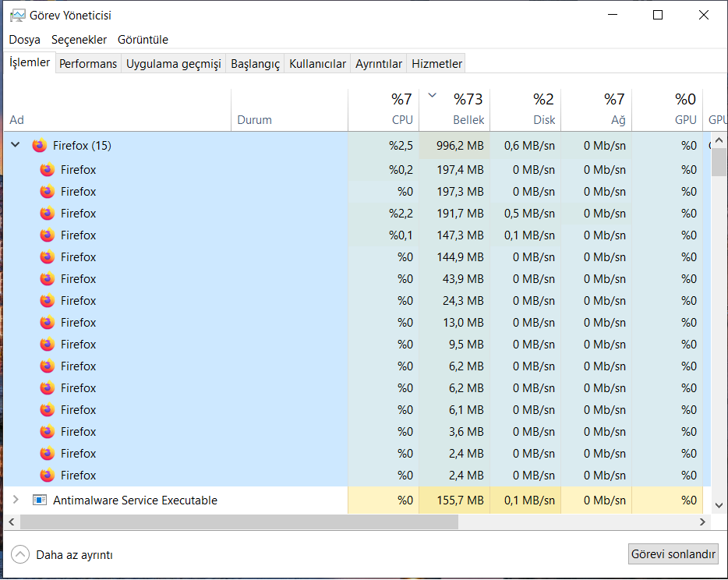This screenshot has height=580, width=728.
Task: Click the Antimalware Service Executable icon
Action: pyautogui.click(x=40, y=500)
